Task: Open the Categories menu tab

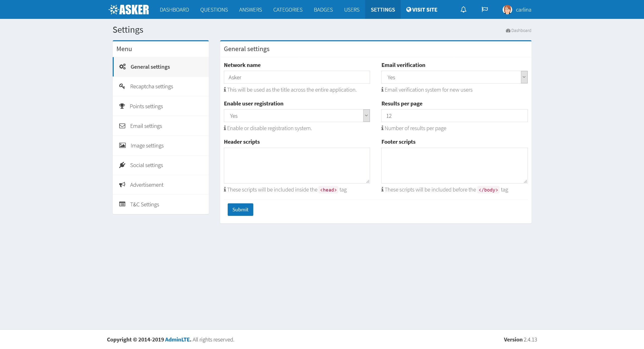Action: pyautogui.click(x=288, y=10)
